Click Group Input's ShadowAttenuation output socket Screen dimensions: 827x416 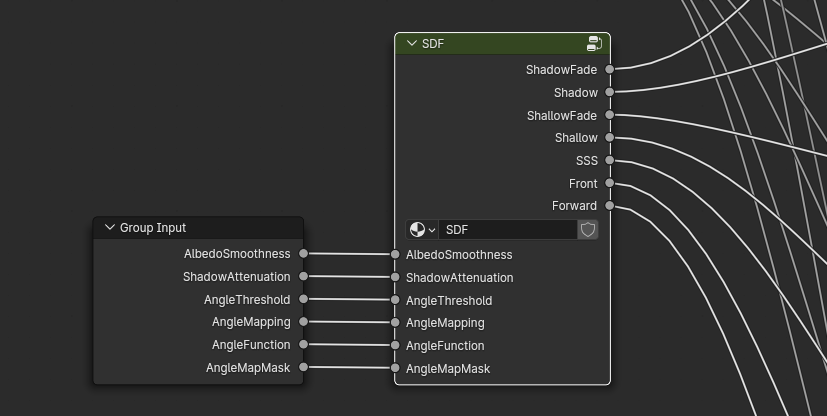[303, 277]
